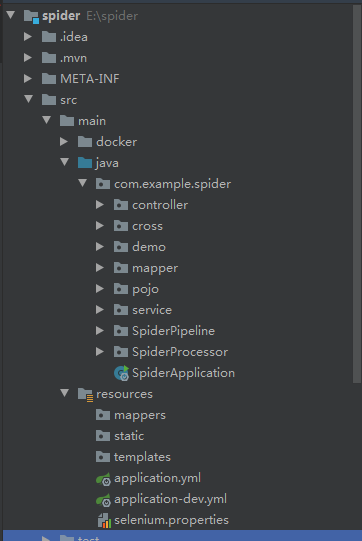Select the mappers folder label
The image size is (362, 541).
[x=140, y=415]
